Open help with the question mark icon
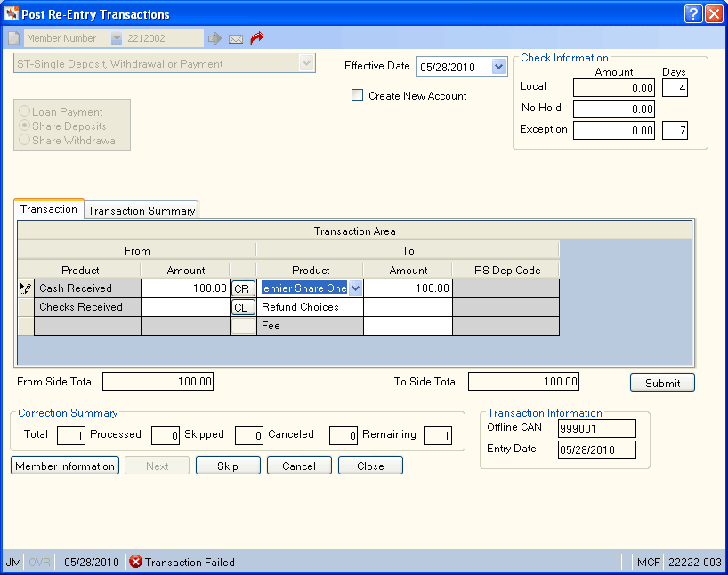Screen dimensions: 728x575 693,14
